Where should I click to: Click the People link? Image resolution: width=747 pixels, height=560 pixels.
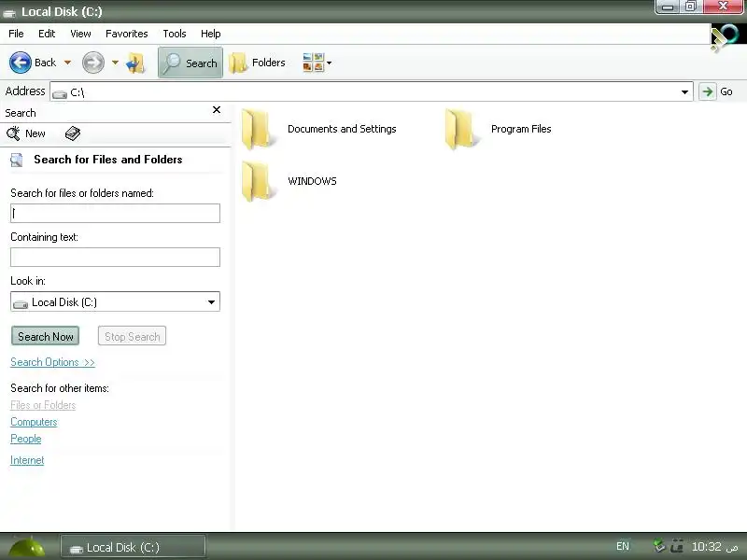coord(26,439)
